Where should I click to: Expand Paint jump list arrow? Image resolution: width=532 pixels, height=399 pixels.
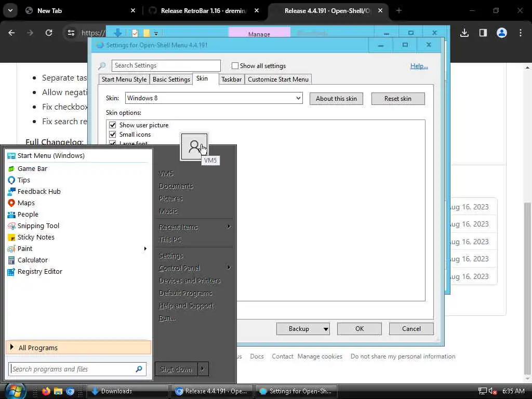[145, 249]
